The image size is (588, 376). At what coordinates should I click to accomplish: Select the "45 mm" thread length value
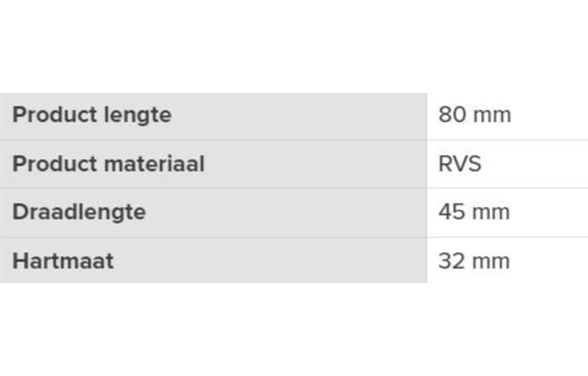[473, 212]
